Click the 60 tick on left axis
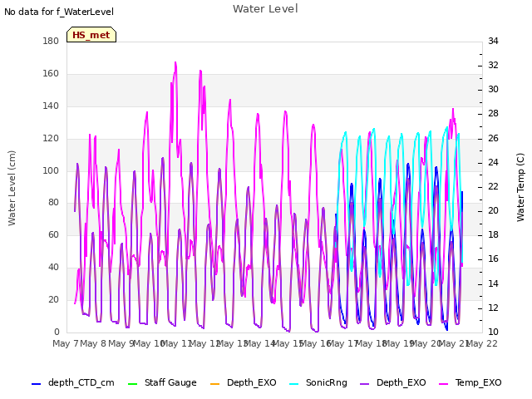This screenshot has height=399, width=532. (53, 234)
